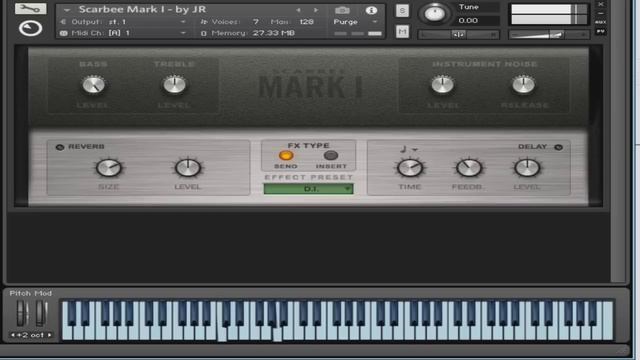Viewport: 640px width, 360px height.
Task: Click the Memory 27.33 MB readout
Action: pos(273,33)
